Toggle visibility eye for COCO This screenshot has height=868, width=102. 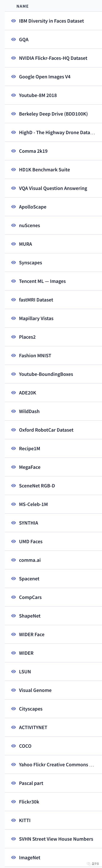tap(14, 746)
